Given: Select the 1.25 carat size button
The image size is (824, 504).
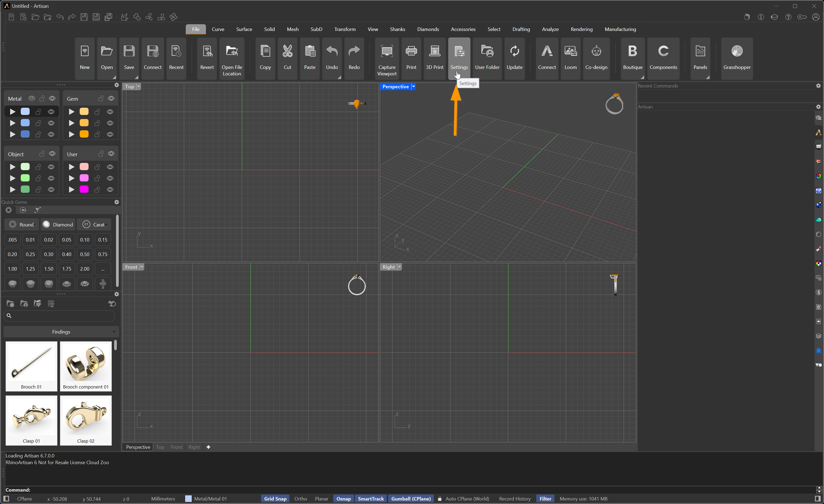Looking at the screenshot, I should click(x=30, y=269).
